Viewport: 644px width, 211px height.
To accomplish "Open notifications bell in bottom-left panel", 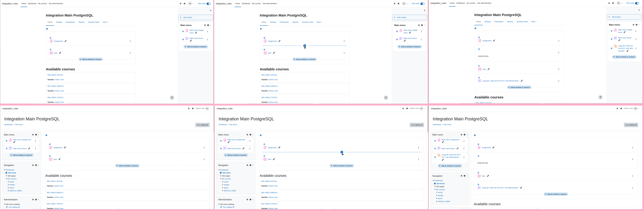I will pos(189,109).
